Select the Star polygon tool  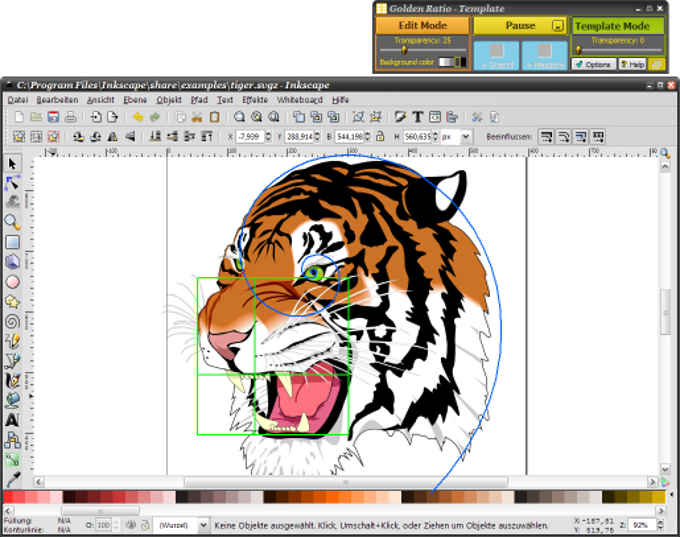pos(13,301)
